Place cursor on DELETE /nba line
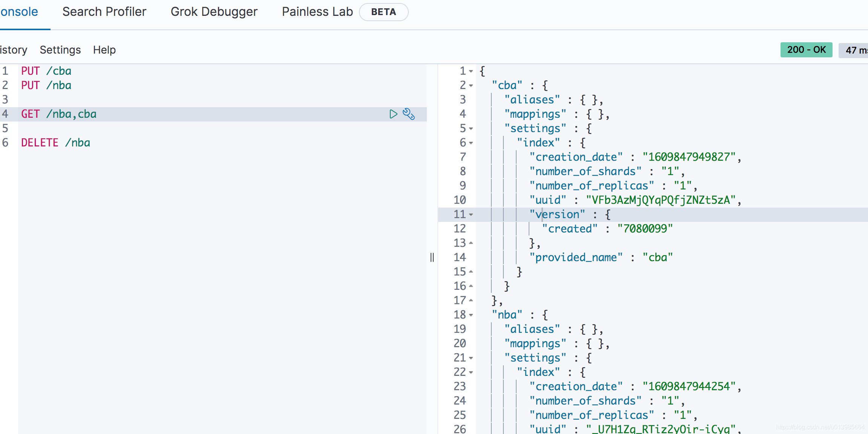Screen dimensions: 868x434 [55, 143]
